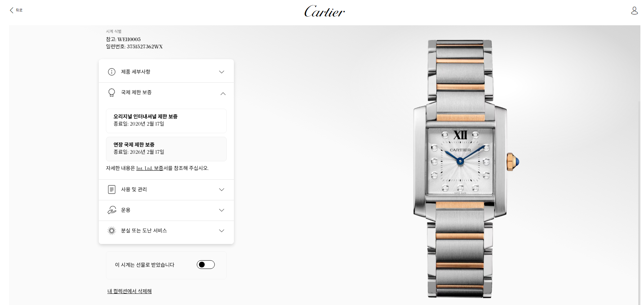Click the sunburst icon for 분실 또는 도난 서비스
644x305 pixels.
[x=112, y=231]
